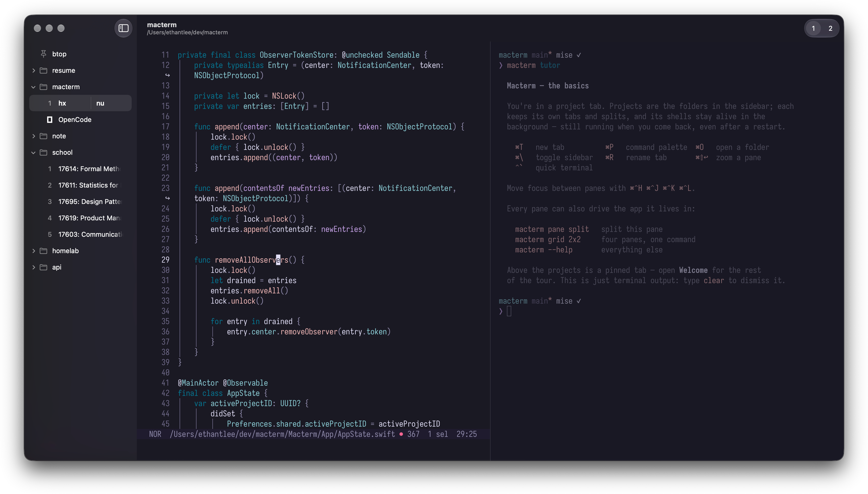Click the '1 sel' selection count in the status line
868x494 pixels.
(438, 434)
